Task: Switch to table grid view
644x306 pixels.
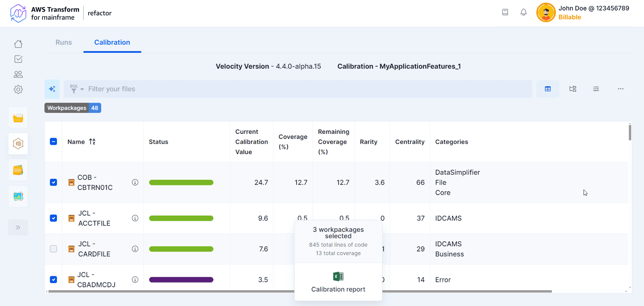Action: coord(548,89)
